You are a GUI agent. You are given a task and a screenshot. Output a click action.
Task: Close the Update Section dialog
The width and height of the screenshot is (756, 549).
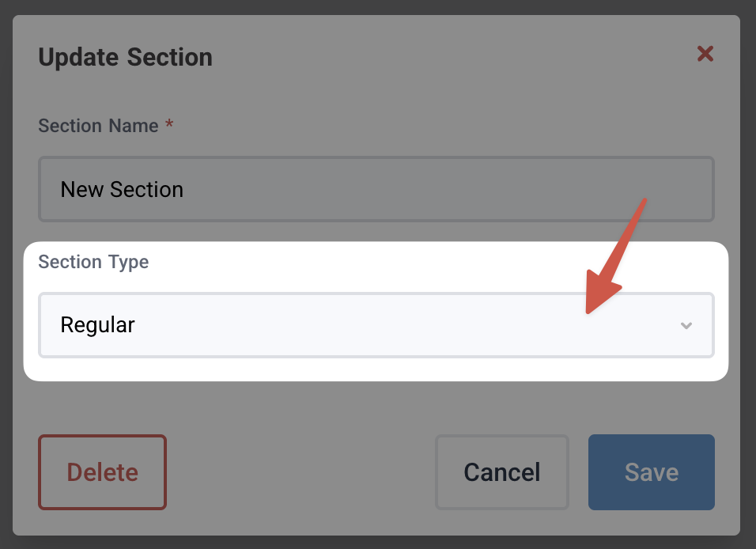point(705,54)
